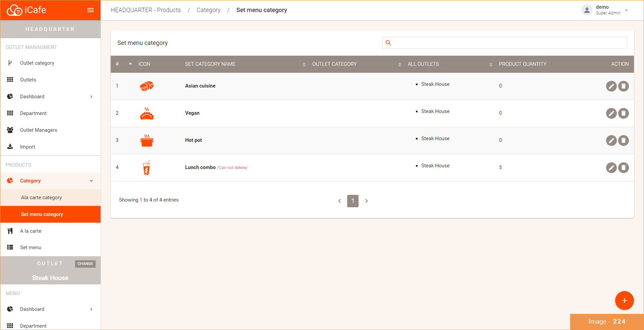Click the Hot pot icon
Screen dimensions: 644x330
click(147, 141)
